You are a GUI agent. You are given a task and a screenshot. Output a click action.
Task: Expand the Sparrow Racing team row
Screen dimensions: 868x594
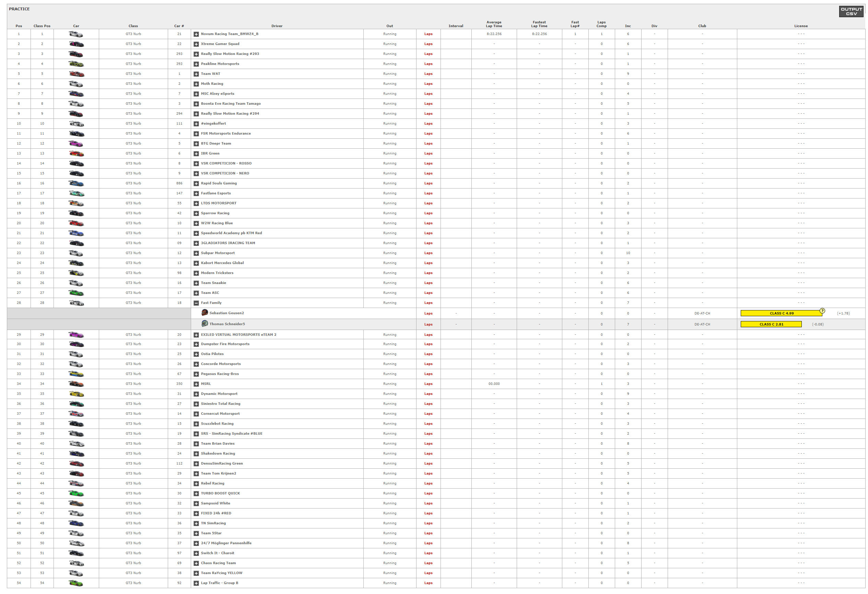coord(196,214)
